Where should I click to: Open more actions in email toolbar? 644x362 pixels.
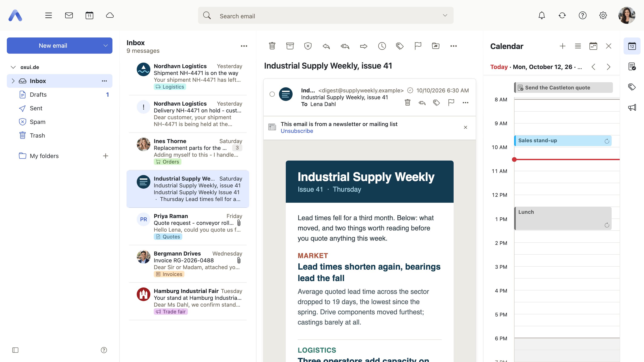[453, 46]
